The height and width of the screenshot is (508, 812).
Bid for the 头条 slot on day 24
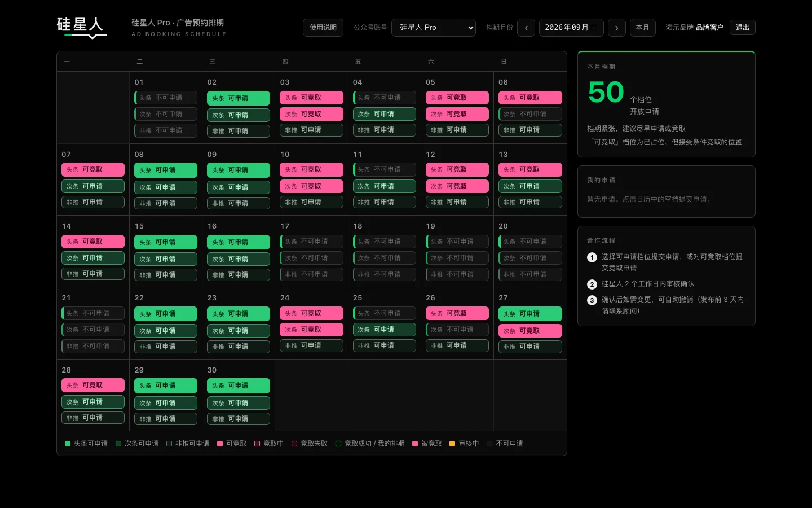pyautogui.click(x=311, y=313)
